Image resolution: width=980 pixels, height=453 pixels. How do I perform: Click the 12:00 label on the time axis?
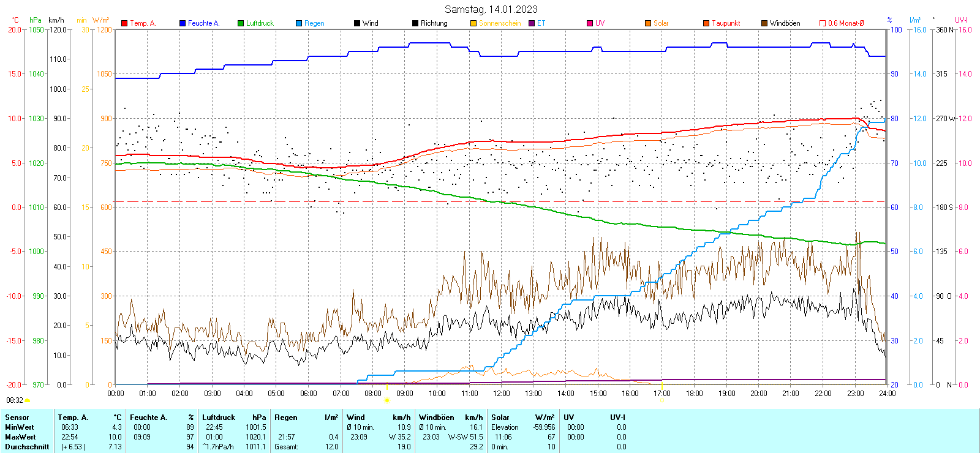(502, 394)
